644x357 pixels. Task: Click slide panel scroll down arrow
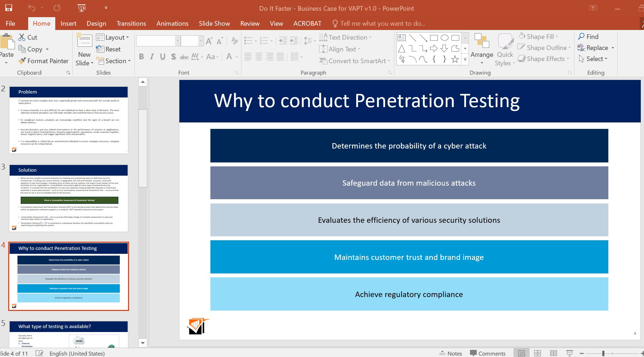pyautogui.click(x=143, y=343)
